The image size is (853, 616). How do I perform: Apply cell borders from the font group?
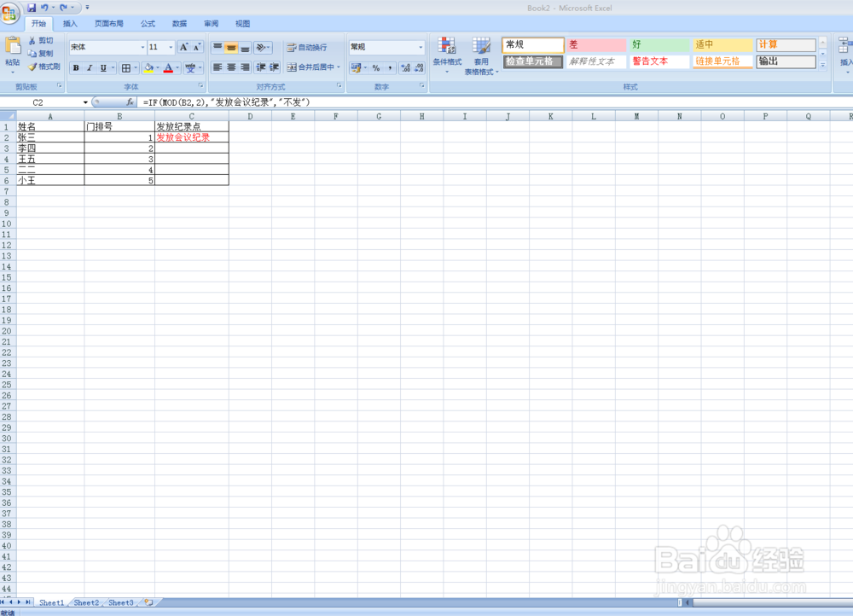[x=126, y=68]
